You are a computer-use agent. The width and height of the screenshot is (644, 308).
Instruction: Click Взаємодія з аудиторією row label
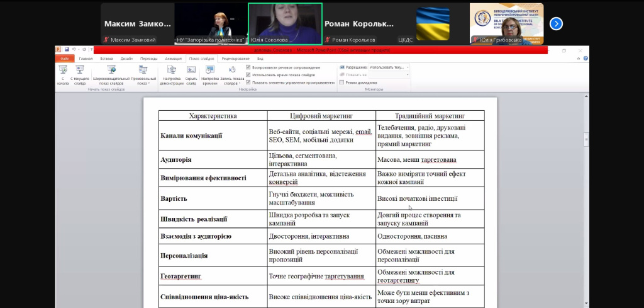pos(196,236)
